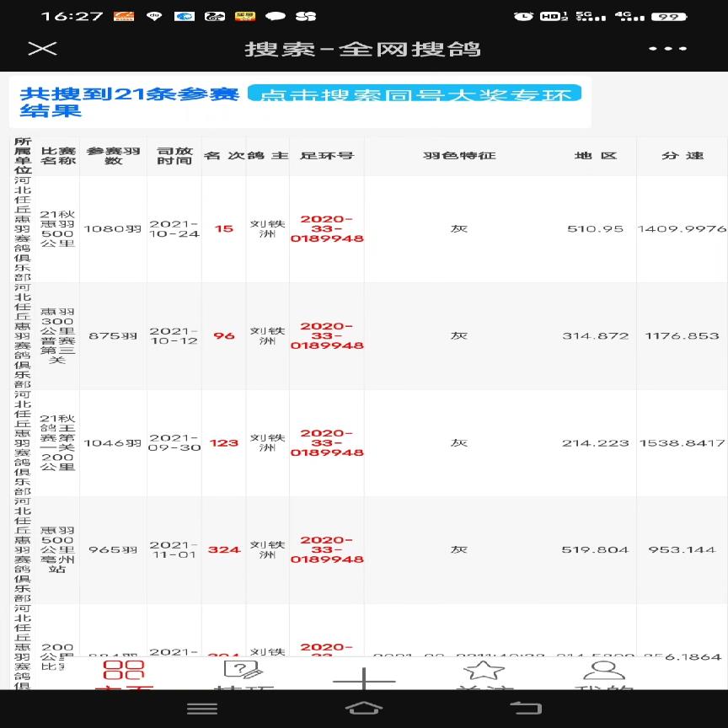The image size is (728, 728).
Task: Select the 1046羽 entry count cell
Action: click(x=113, y=443)
